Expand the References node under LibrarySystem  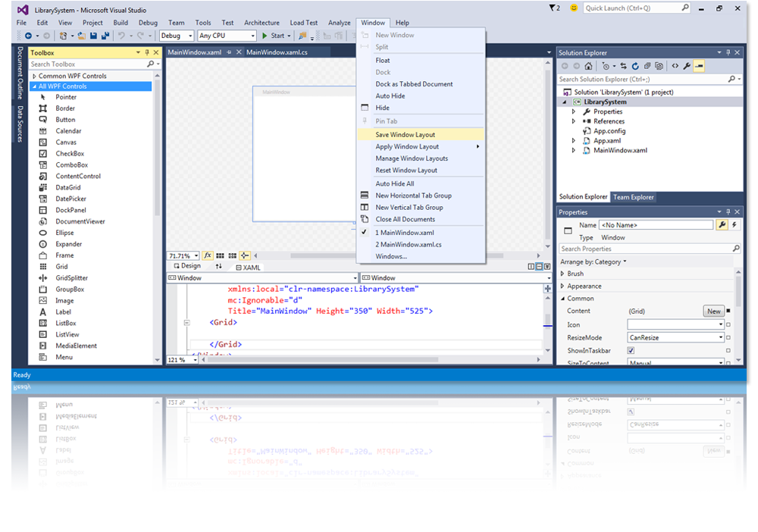pos(574,121)
